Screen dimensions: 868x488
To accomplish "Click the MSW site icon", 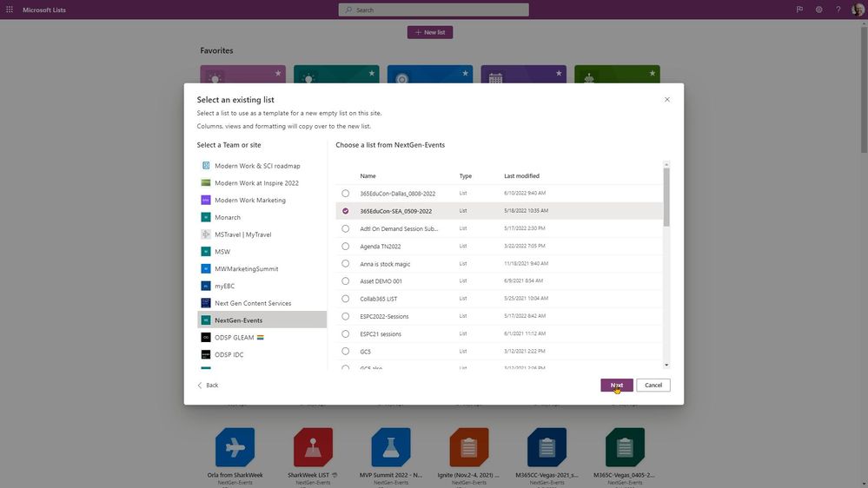I will tap(206, 251).
